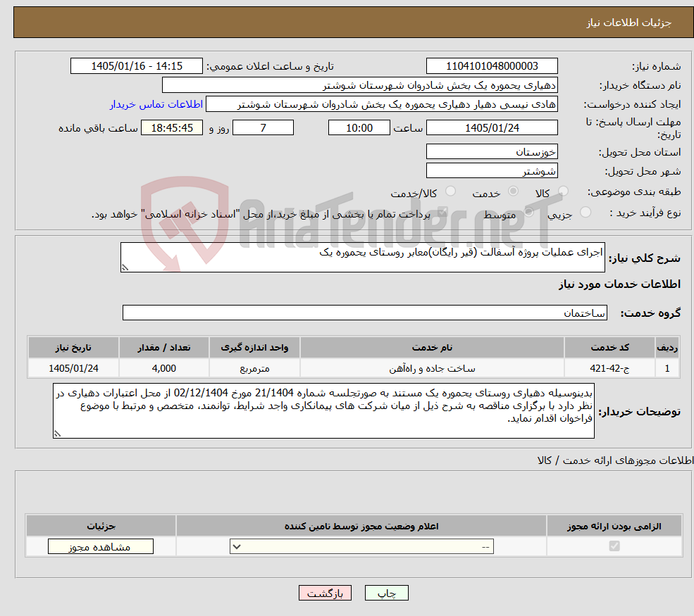
Task: Click the جزئیات اطلاعات نیاز page title
Action: click(x=629, y=23)
